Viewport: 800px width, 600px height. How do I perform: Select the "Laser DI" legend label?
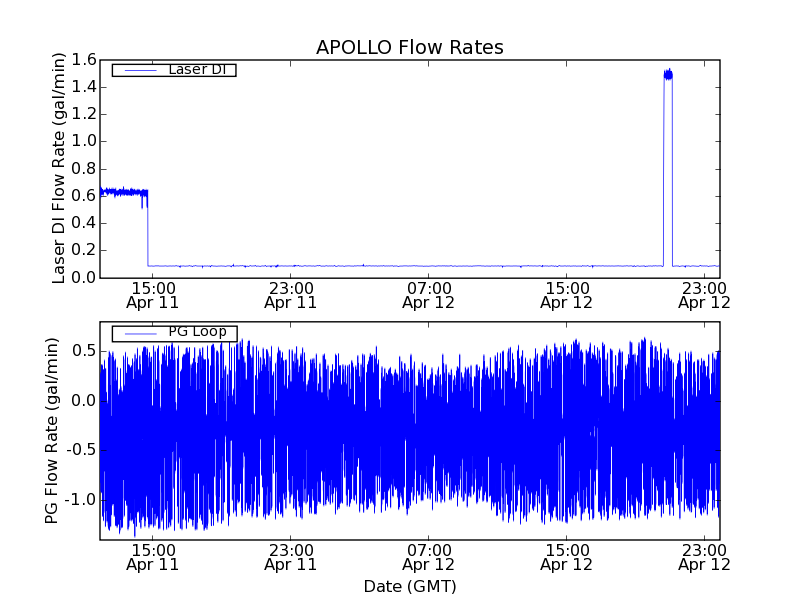197,69
